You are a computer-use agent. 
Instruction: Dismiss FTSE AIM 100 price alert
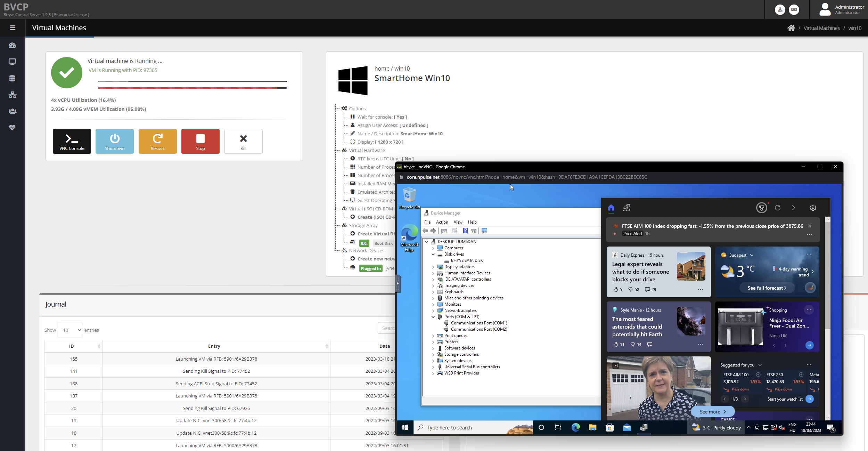tap(810, 226)
